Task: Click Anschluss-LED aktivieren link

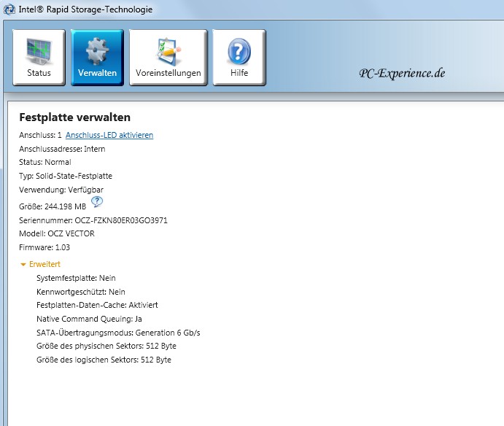Action: pos(109,135)
